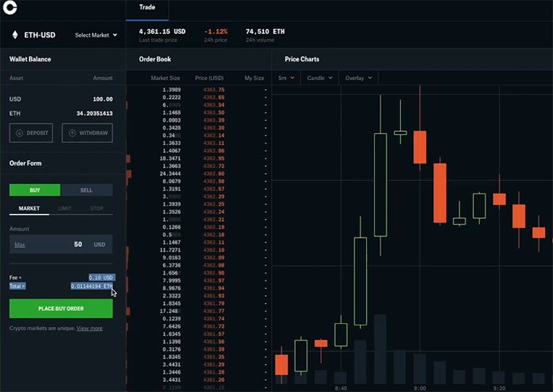Click the Deposit button
The width and height of the screenshot is (553, 392).
(x=31, y=133)
